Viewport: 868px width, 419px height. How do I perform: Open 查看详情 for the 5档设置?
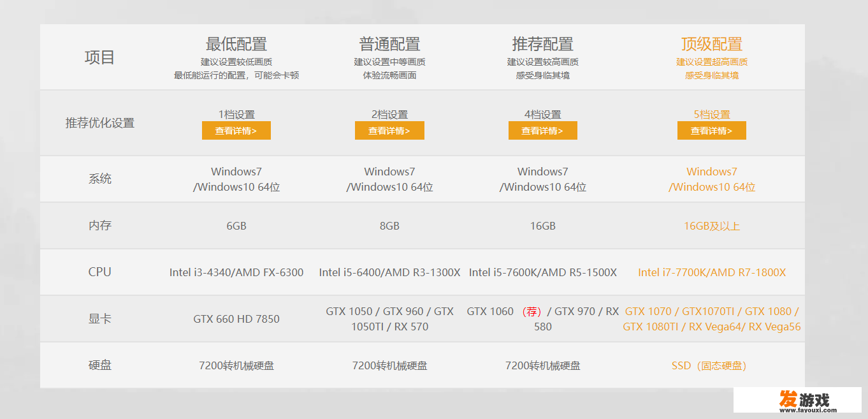[x=712, y=131]
